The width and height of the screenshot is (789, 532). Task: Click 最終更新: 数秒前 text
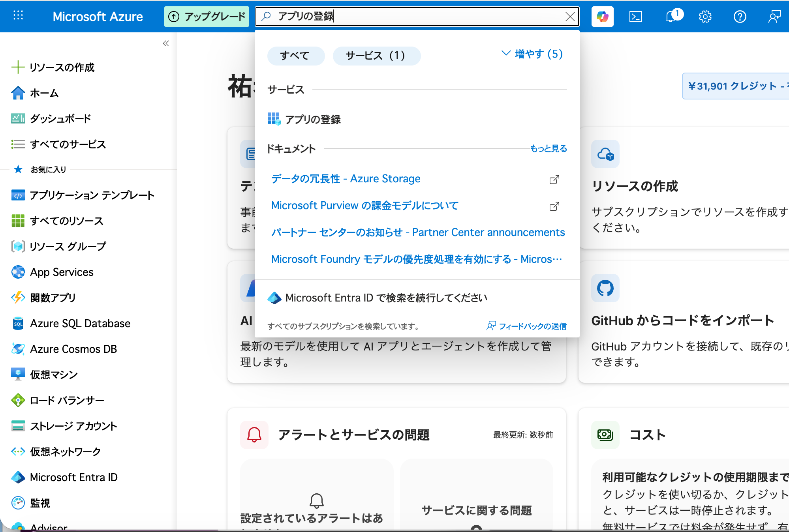coord(523,435)
